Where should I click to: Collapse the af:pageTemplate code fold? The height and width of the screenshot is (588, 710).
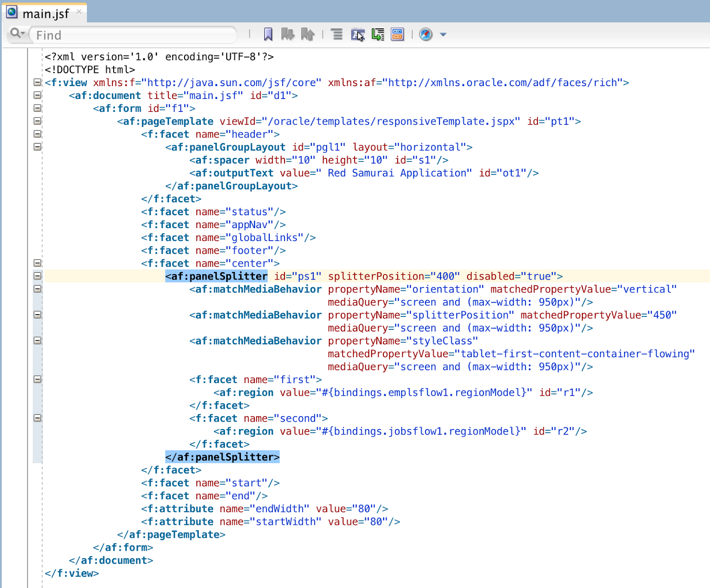(37, 120)
